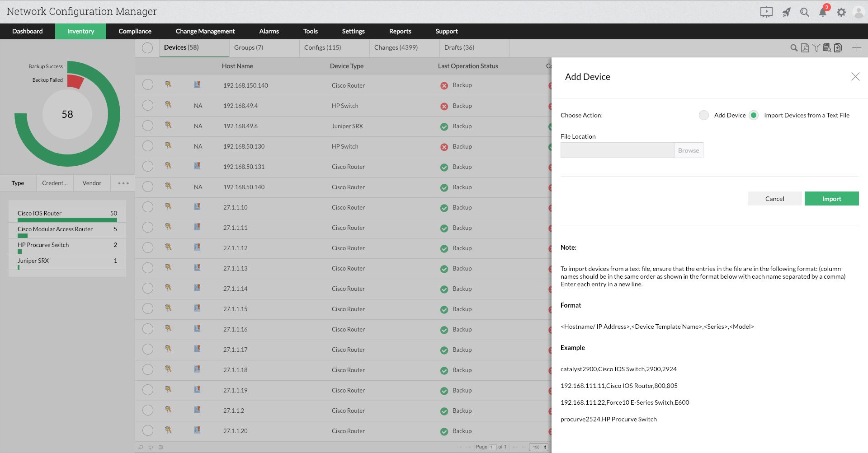Viewport: 868px width, 453px height.
Task: Click the config diff document icon
Action: click(838, 47)
